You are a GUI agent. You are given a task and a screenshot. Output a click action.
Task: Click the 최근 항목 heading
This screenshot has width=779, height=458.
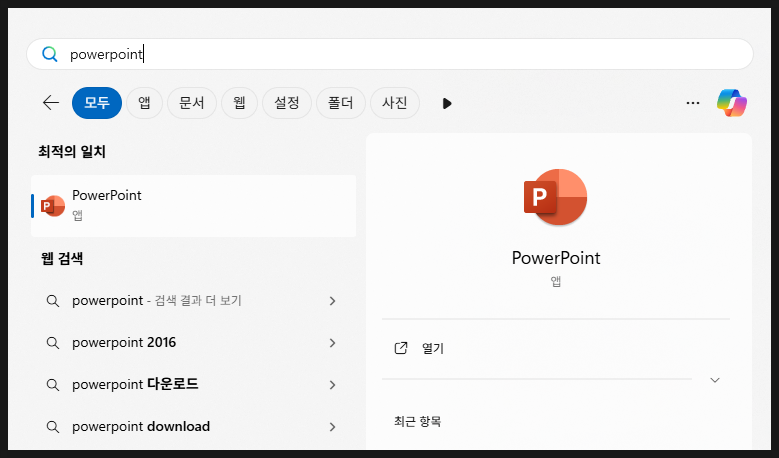[417, 422]
